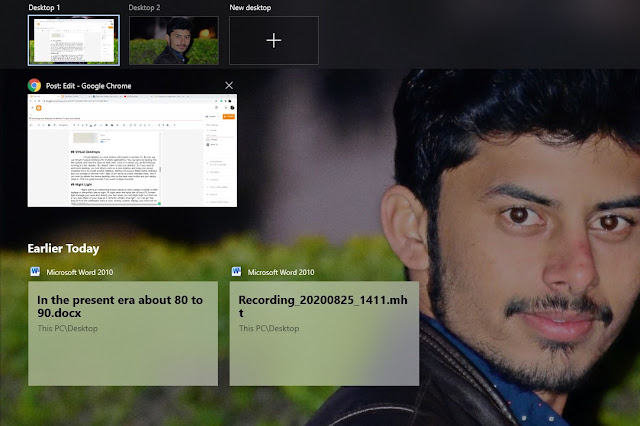Click the Google Chrome icon of Post: Edit window

[35, 85]
